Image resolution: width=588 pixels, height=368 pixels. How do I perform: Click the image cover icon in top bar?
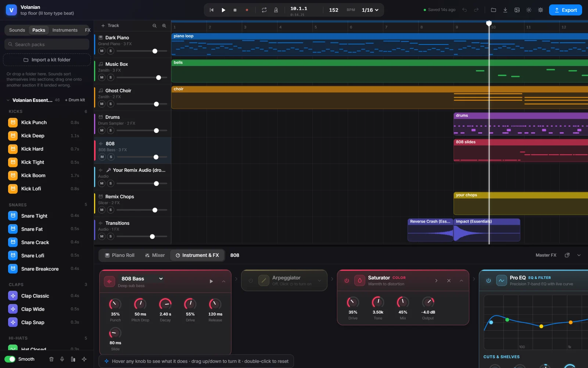[517, 10]
